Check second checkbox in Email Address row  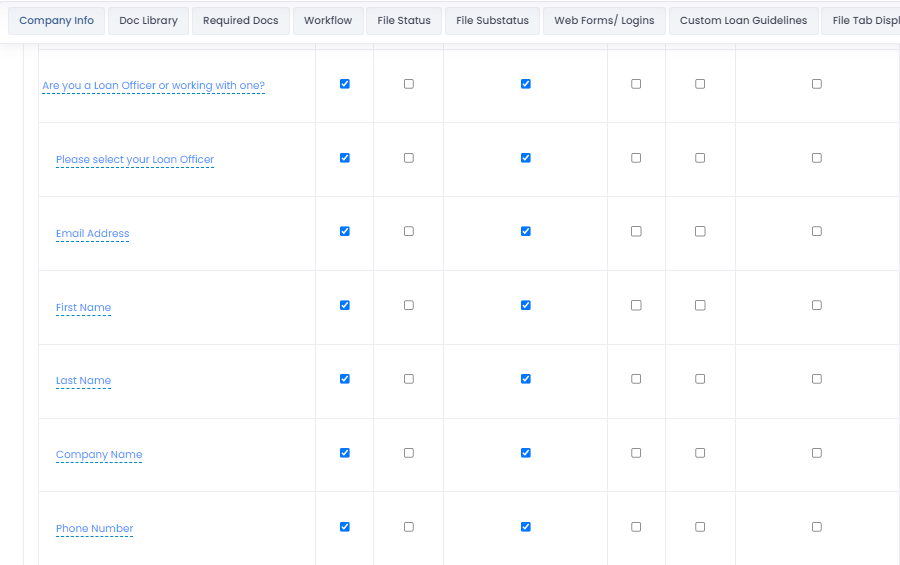tap(409, 231)
